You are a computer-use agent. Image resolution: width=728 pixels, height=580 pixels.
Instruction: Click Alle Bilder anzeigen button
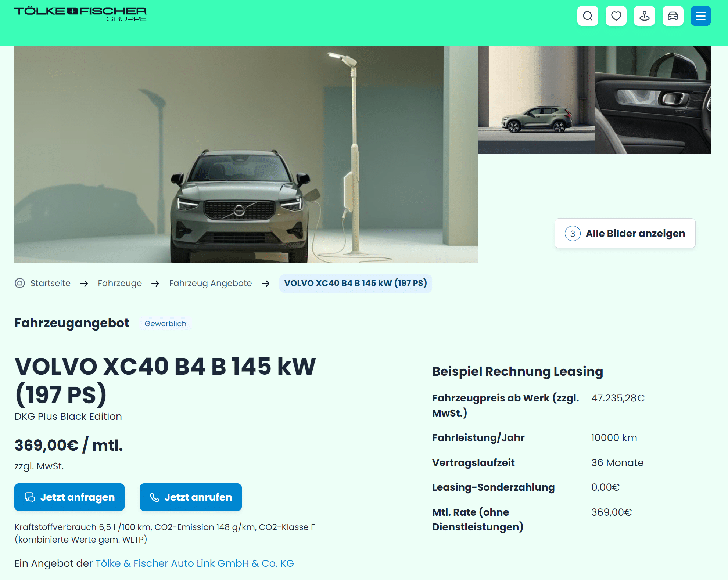click(625, 233)
